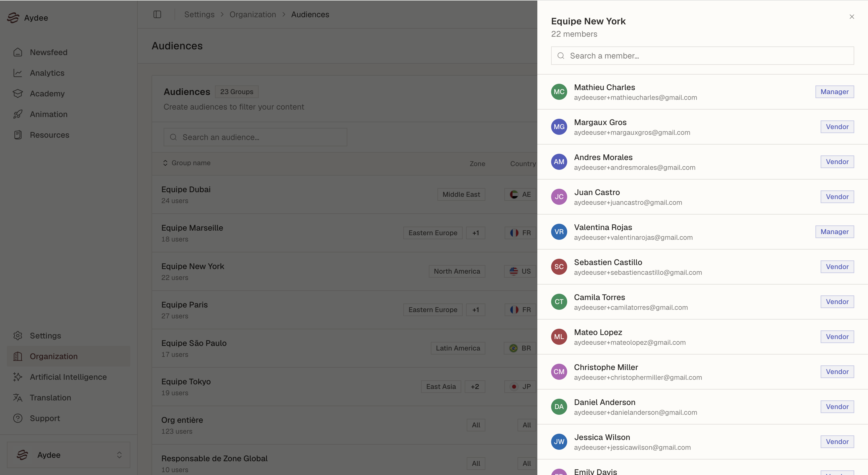Focus the Search an audience field
Screen dimensions: 868x475
coord(255,137)
